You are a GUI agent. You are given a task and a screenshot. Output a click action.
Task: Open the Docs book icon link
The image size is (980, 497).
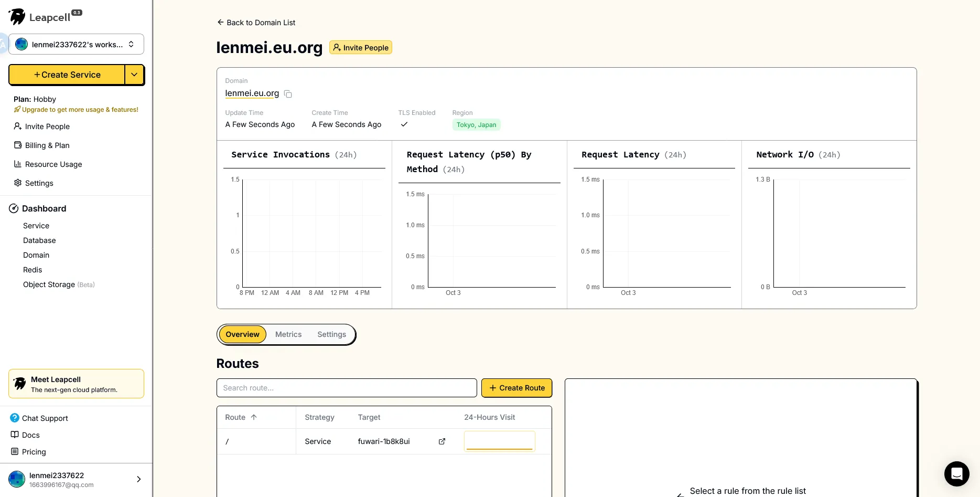15,435
